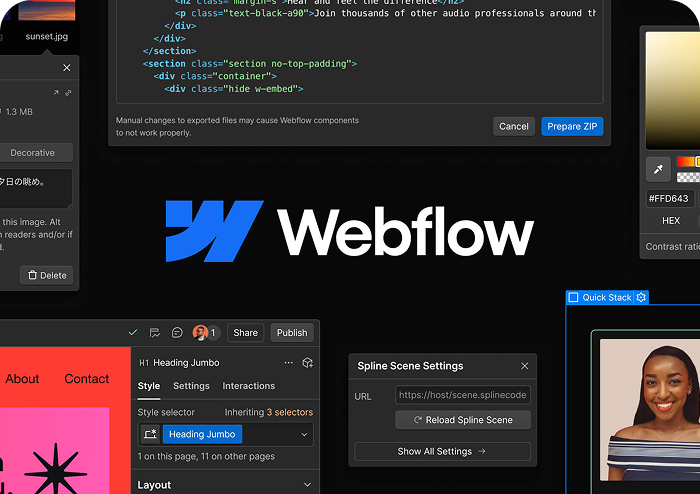Click the red-orange hue slider
The width and height of the screenshot is (700, 494).
688,162
